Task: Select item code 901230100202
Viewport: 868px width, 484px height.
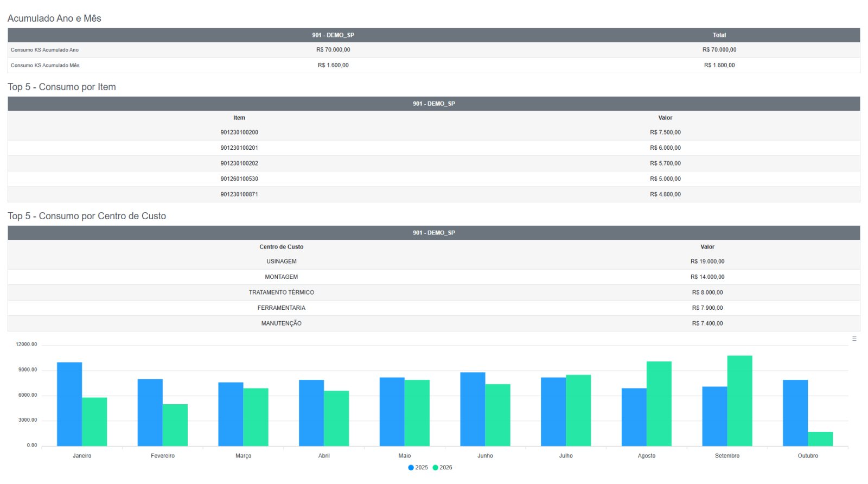Action: click(239, 163)
